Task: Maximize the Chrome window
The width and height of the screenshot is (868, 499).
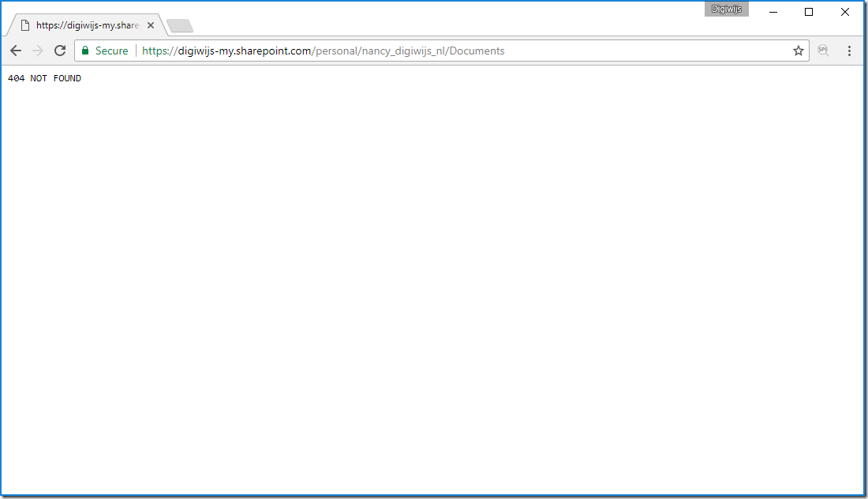Action: click(809, 12)
